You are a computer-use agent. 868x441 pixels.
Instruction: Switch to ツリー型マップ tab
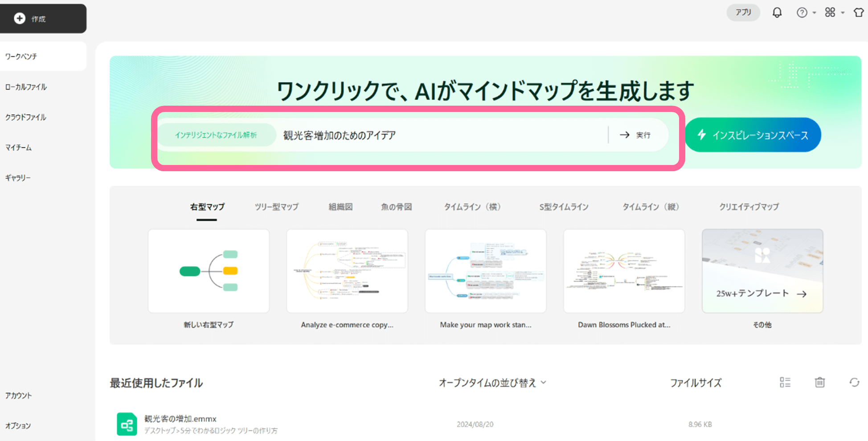point(276,207)
